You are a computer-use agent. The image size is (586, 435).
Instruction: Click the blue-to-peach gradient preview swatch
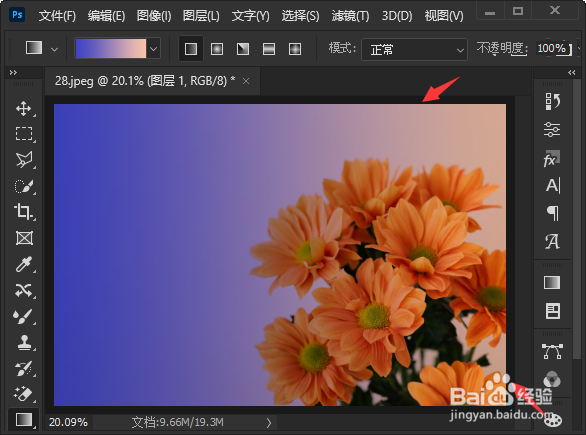[x=111, y=49]
